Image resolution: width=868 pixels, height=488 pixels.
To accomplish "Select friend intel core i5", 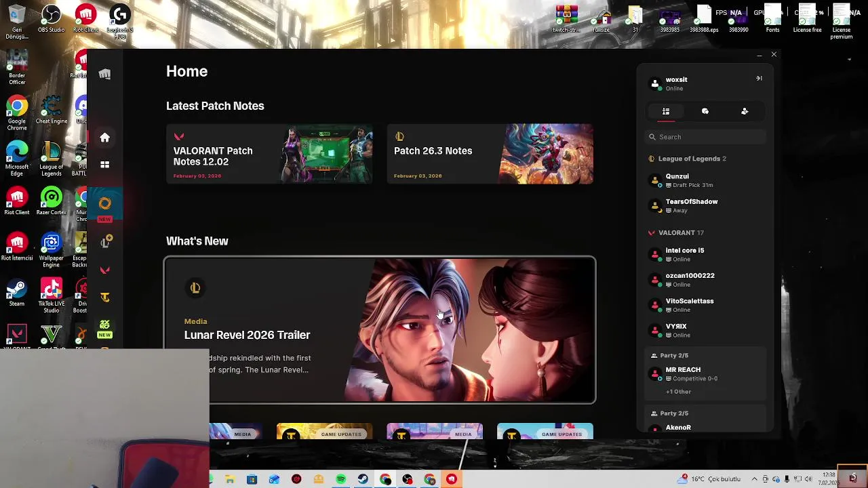I will [706, 254].
